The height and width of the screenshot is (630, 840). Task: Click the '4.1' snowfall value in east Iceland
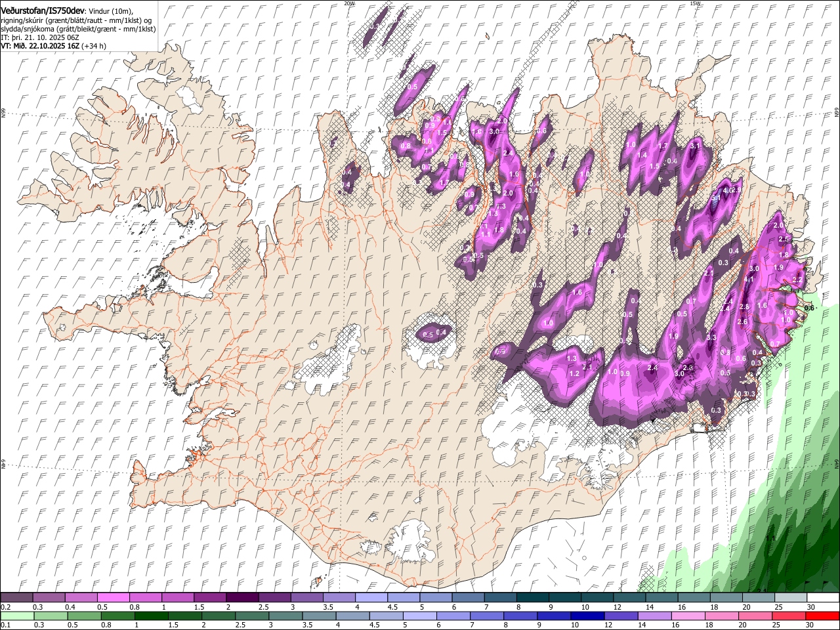[748, 280]
